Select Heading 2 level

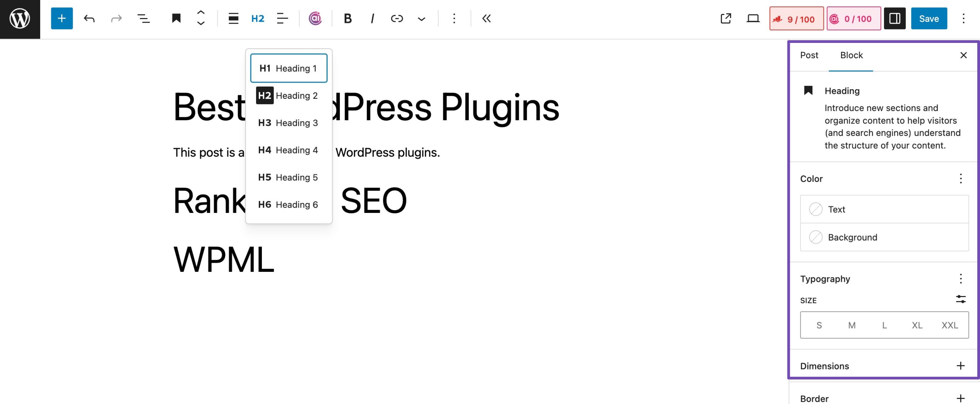click(289, 95)
